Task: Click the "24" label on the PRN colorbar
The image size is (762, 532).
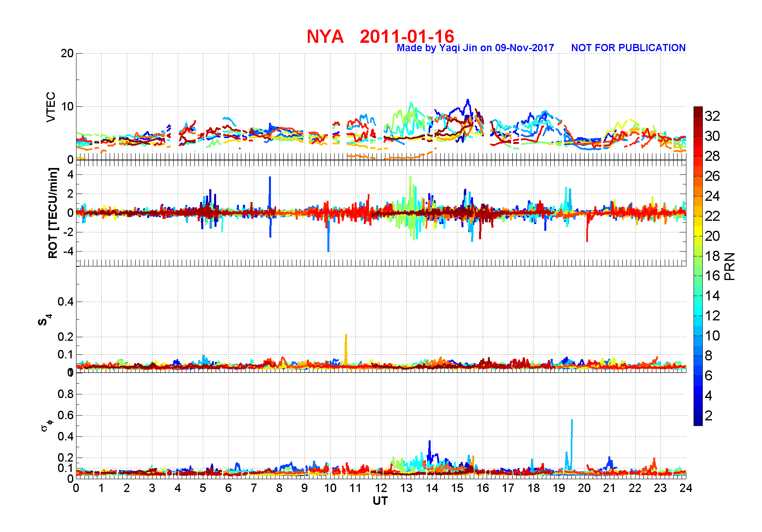Action: tap(712, 196)
